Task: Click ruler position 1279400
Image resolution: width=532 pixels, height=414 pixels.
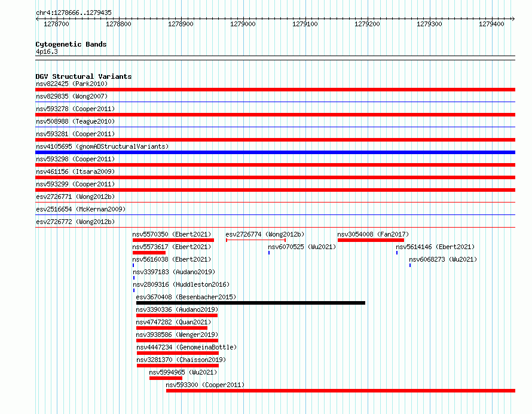Action: 491,24
